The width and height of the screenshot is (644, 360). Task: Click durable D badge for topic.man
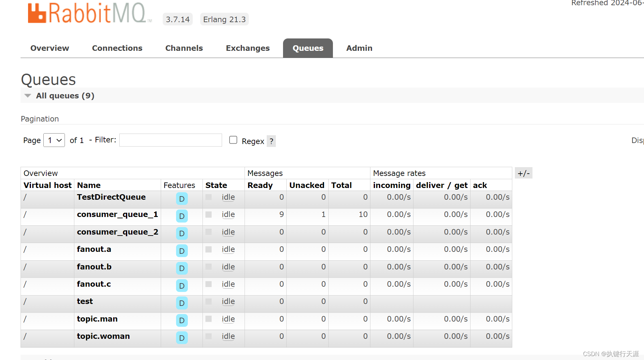point(182,320)
